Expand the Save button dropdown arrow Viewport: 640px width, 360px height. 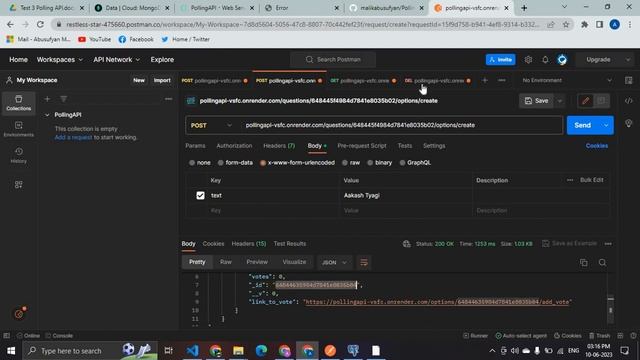560,101
